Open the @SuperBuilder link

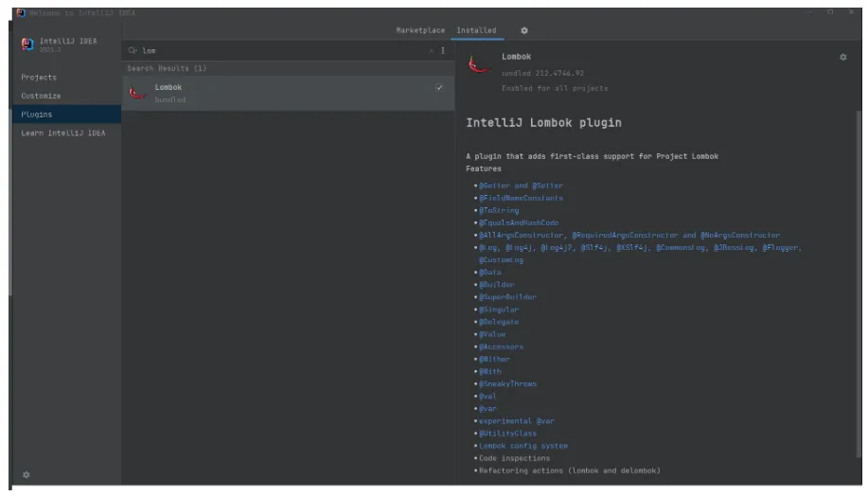pos(507,296)
